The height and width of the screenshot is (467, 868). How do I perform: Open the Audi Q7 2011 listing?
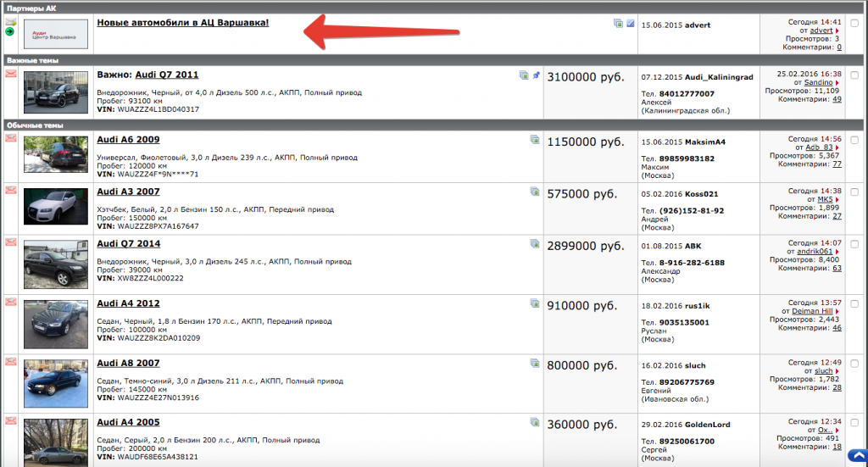tap(167, 75)
